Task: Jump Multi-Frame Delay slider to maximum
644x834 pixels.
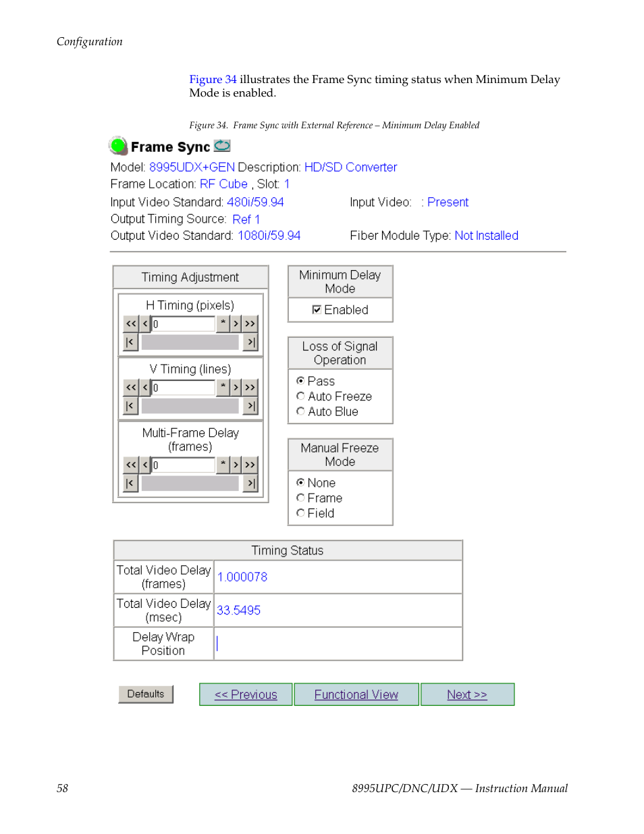Action: [x=250, y=484]
